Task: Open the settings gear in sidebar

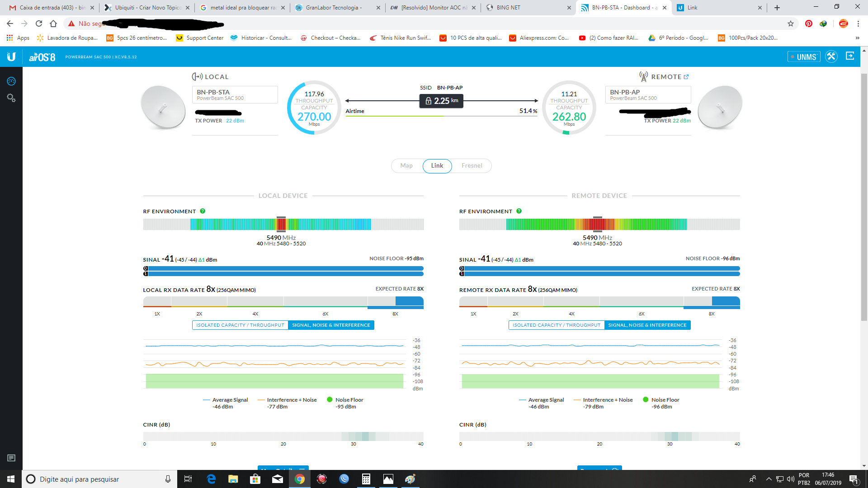Action: click(x=11, y=98)
